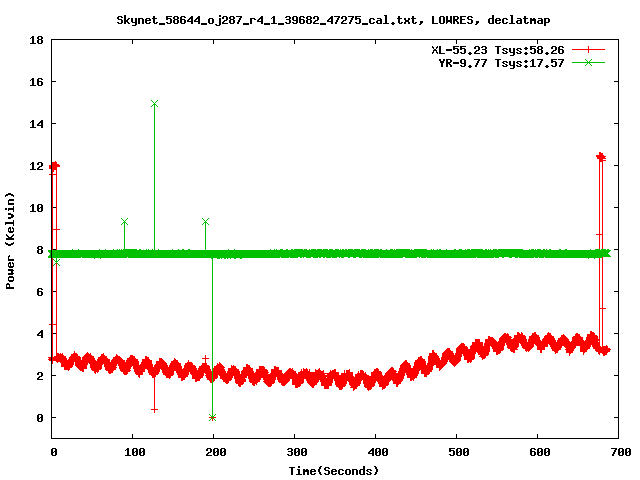Click the green spike marker near 15 Kelvin
Viewport: 640px width, 480px height.
tap(154, 104)
